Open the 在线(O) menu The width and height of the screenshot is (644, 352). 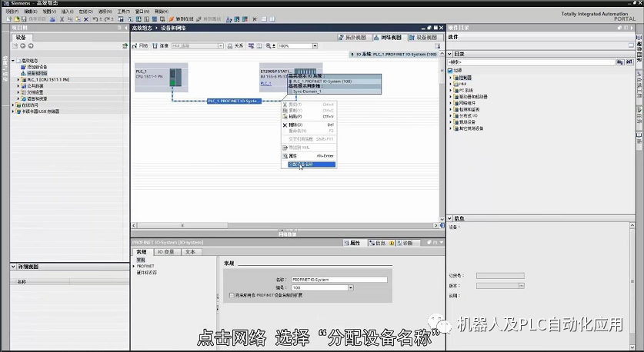(85, 12)
